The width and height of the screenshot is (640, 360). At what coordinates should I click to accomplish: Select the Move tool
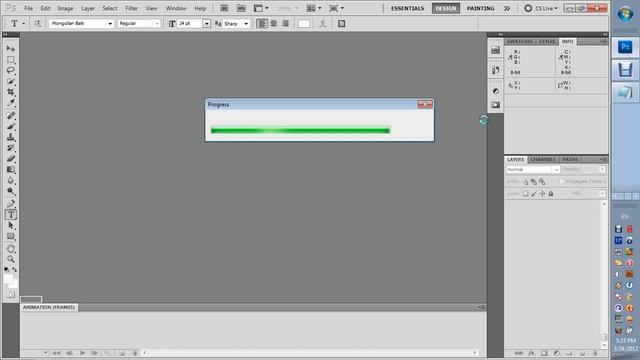pos(11,49)
